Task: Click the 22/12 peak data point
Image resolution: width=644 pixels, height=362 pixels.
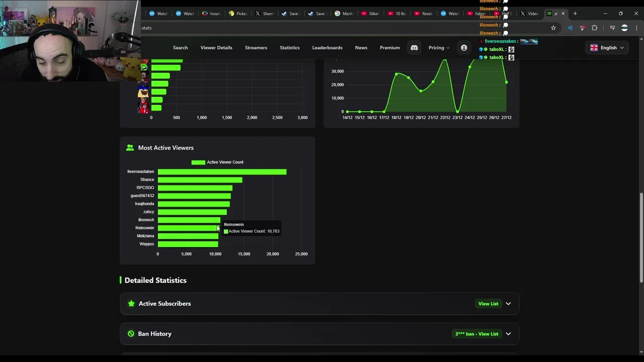Action: 445,60
